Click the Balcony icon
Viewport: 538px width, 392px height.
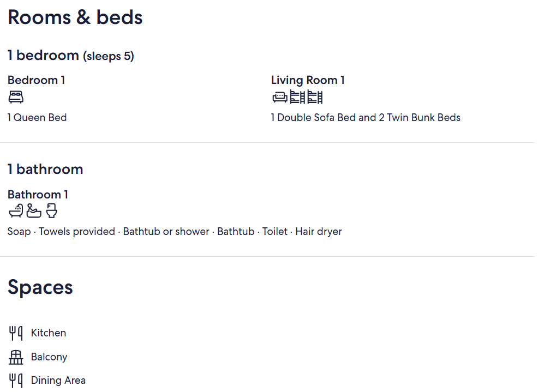click(x=16, y=357)
